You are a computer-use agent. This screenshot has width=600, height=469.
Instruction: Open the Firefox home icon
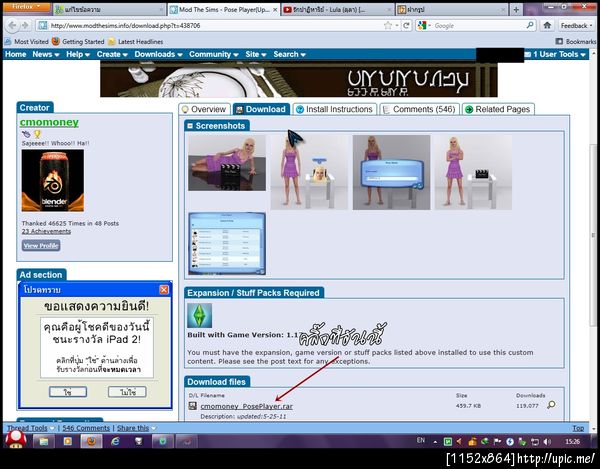pyautogui.click(x=547, y=25)
